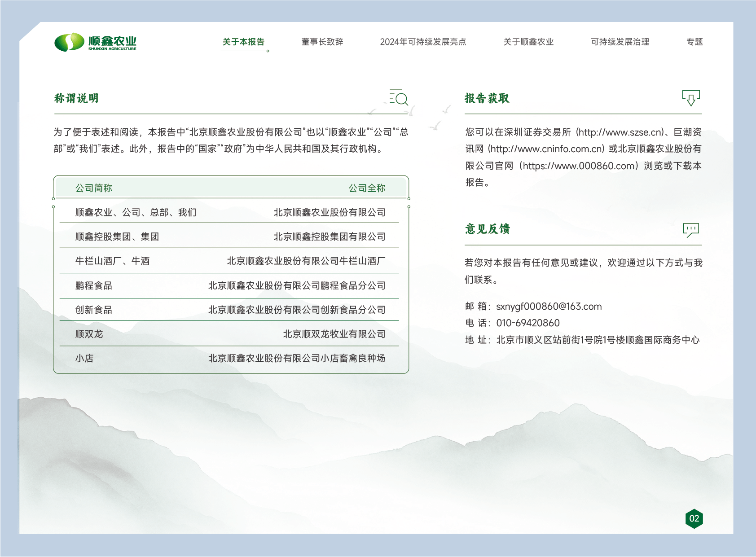Image resolution: width=756 pixels, height=557 pixels.
Task: Select cell 北京顺鑫农业股份有限公司牛栏山酒厂
Action: 306,261
